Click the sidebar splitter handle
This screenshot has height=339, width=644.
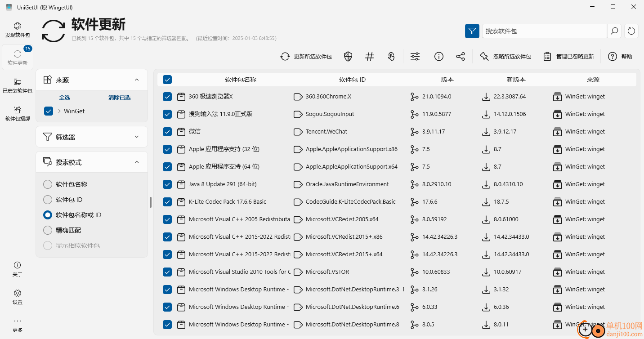151,202
